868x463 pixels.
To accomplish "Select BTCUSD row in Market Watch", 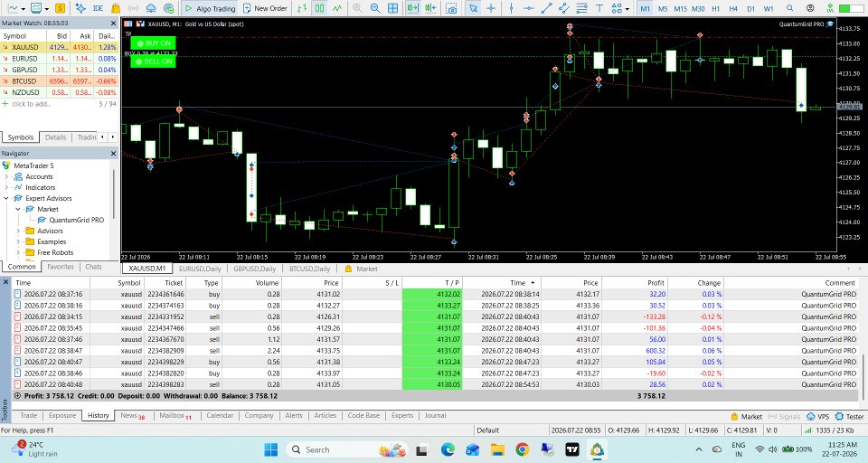I will pyautogui.click(x=60, y=80).
